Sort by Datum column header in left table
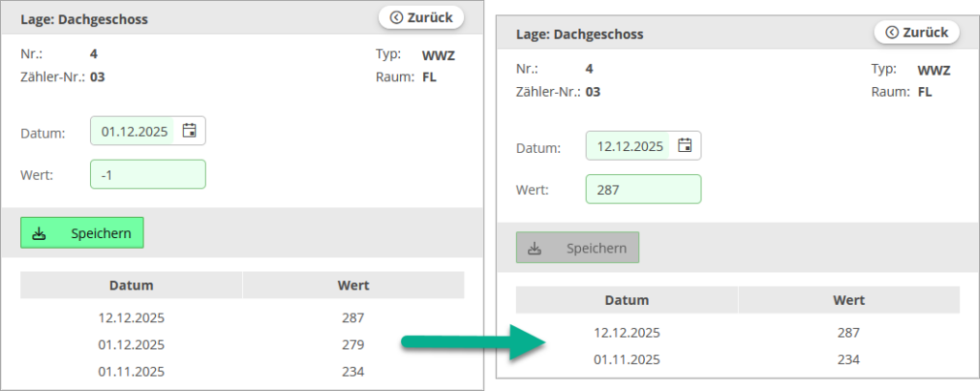 [x=131, y=285]
